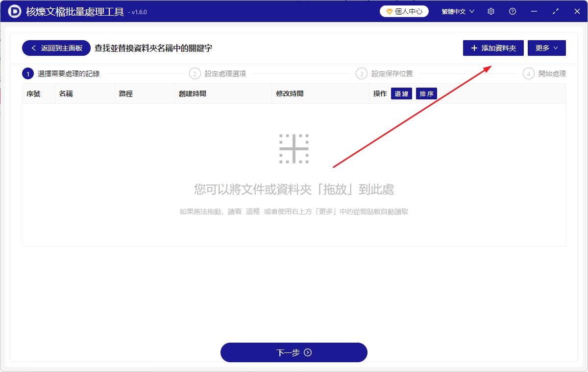The height and width of the screenshot is (372, 588).
Task: Click the plus icon on 添加資料夾 button
Action: coord(473,47)
